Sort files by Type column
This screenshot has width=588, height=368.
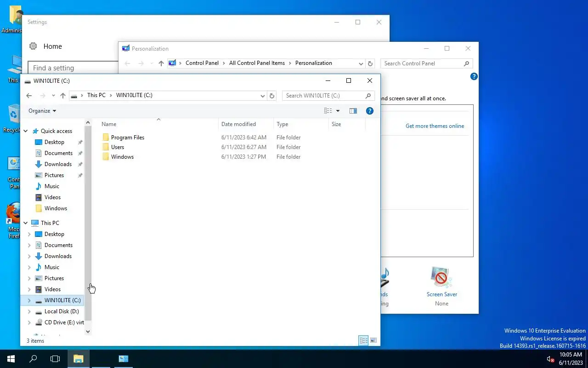click(301, 124)
